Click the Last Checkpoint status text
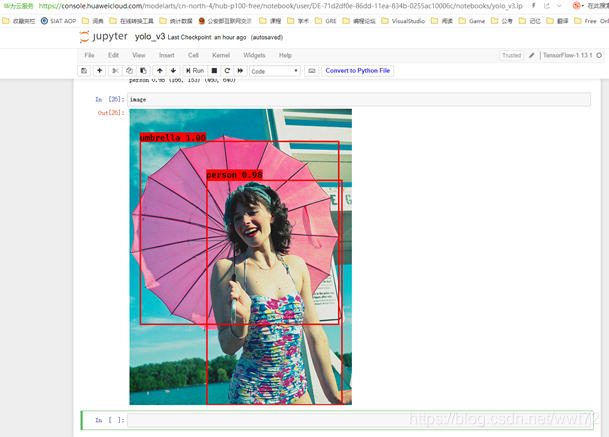 [x=207, y=37]
